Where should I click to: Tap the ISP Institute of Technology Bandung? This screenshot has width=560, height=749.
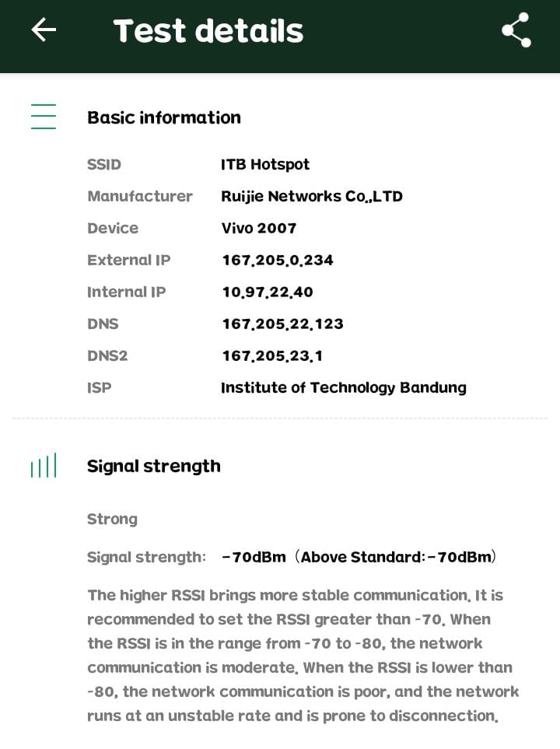[344, 387]
